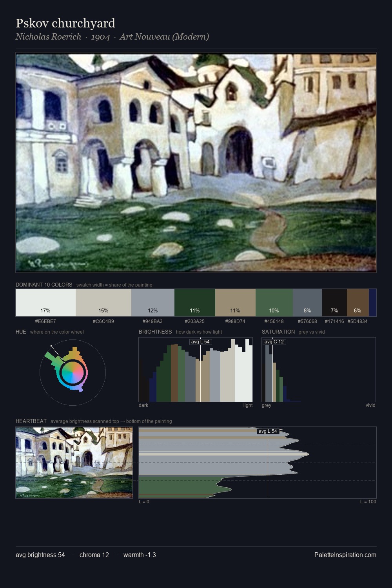392x588 pixels.
Task: Click the 'warmth -1.3' footer text
Action: pos(140,555)
